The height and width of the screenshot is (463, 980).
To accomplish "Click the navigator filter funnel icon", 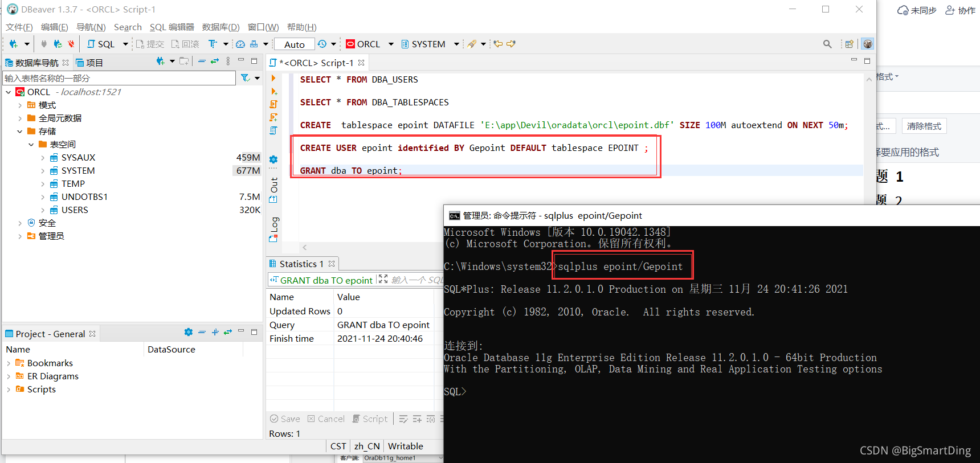I will (245, 78).
